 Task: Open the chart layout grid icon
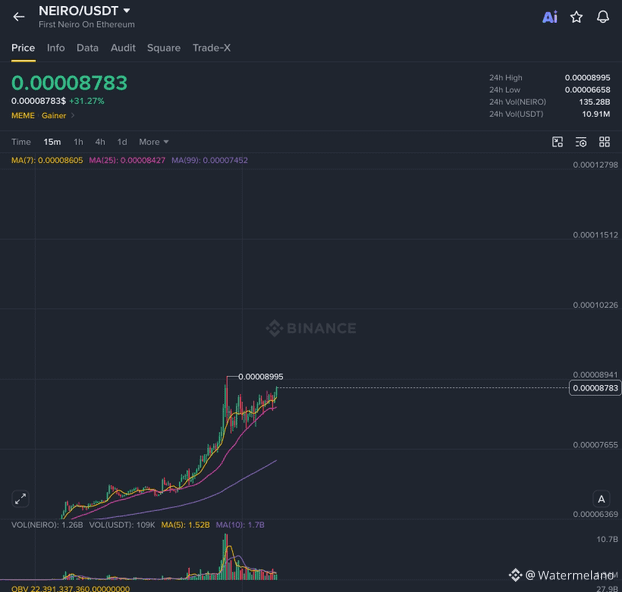[x=604, y=142]
